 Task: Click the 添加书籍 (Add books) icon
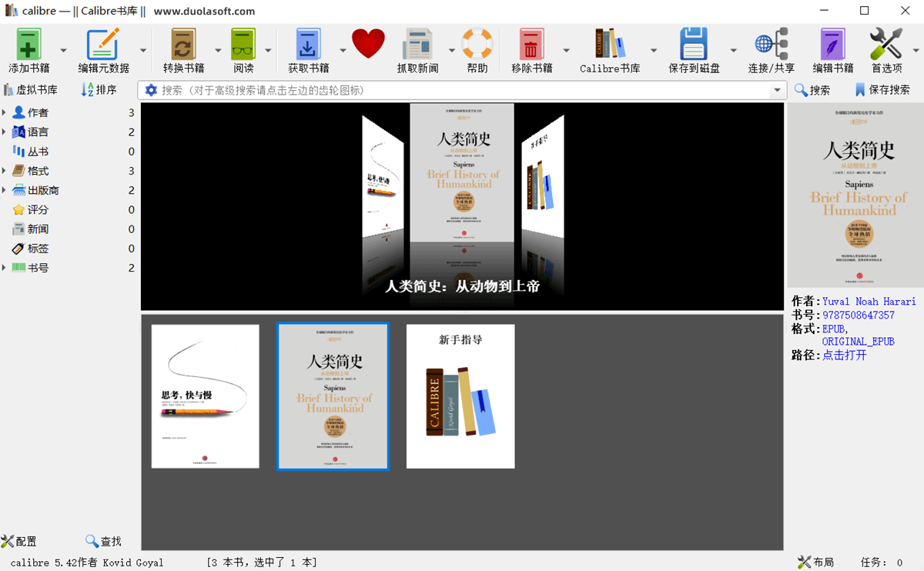28,45
